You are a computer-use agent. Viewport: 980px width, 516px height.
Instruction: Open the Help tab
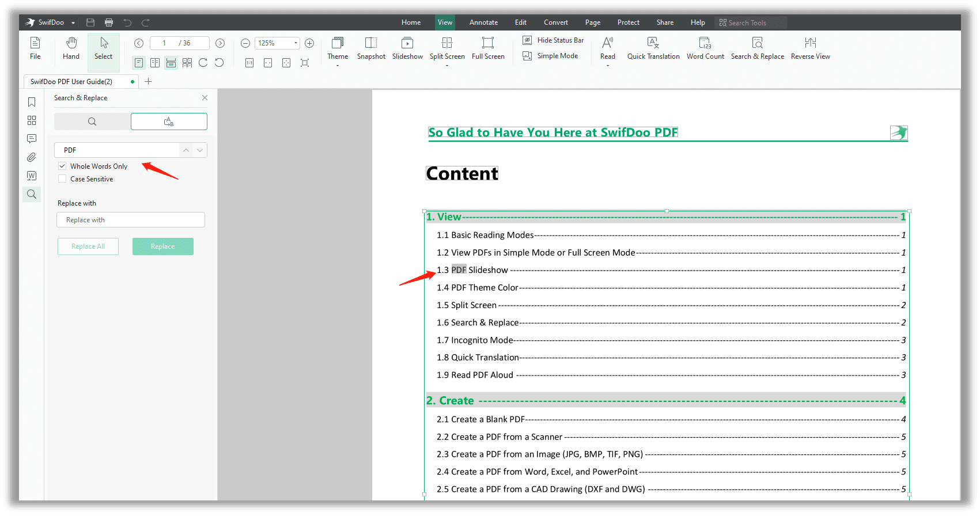tap(698, 22)
